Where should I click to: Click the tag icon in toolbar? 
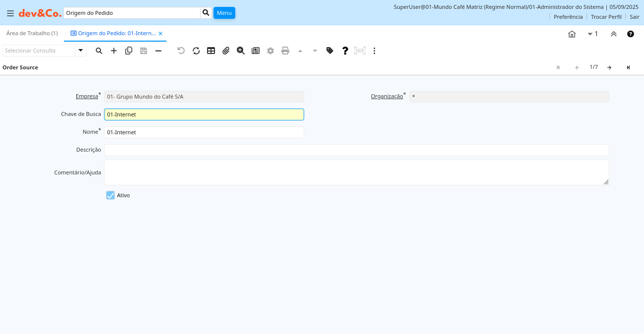[x=330, y=51]
